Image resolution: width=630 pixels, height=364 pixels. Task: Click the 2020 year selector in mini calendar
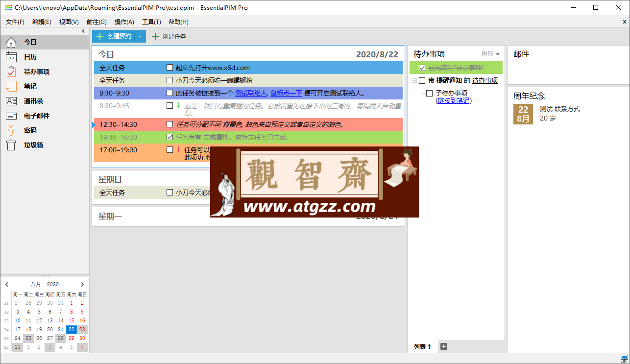coord(53,284)
